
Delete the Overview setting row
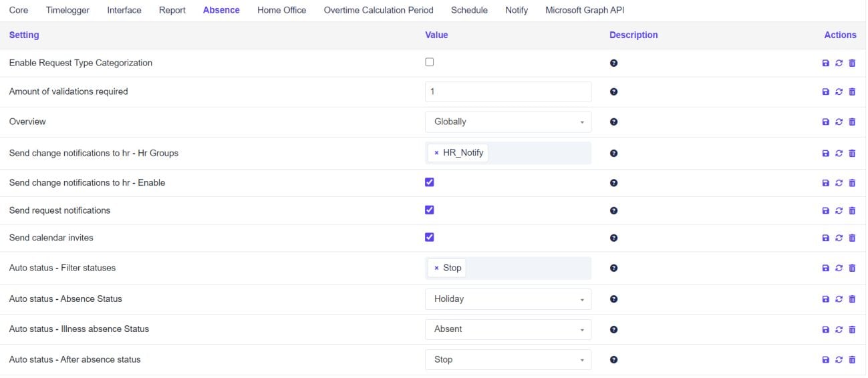[x=852, y=122]
